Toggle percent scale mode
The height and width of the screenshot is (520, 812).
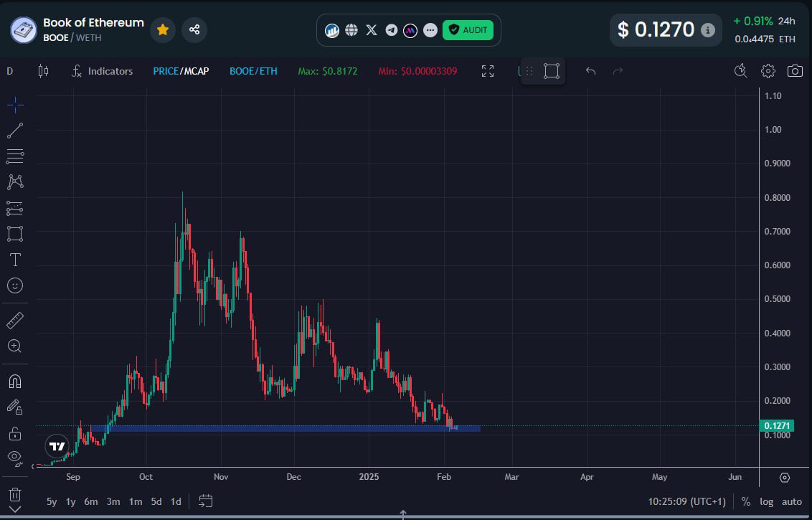click(745, 501)
